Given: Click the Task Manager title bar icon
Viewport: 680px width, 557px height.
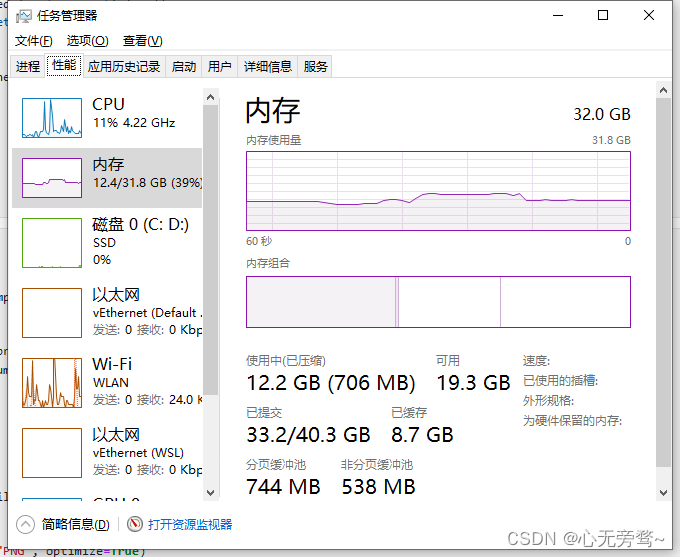Looking at the screenshot, I should (23, 16).
